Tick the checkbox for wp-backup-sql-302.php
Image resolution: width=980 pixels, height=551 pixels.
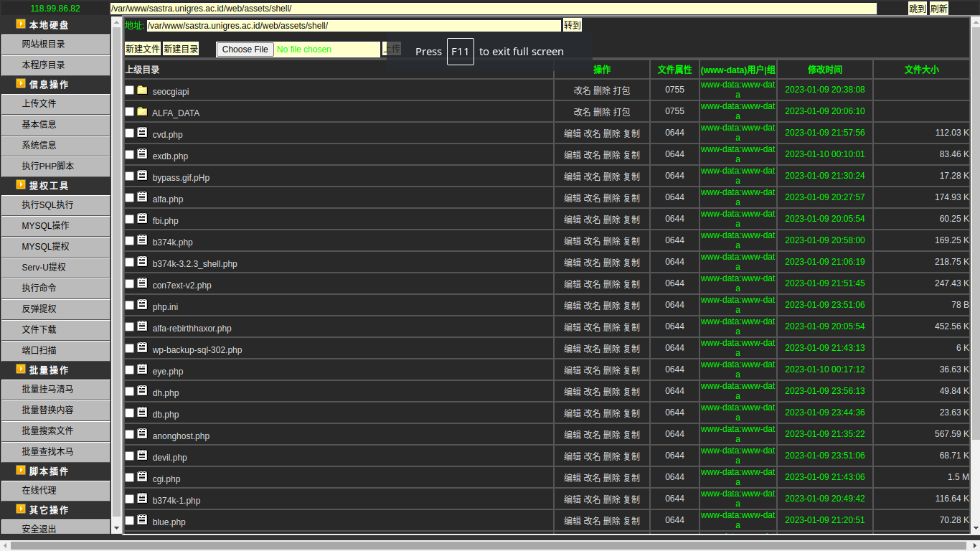pos(130,349)
